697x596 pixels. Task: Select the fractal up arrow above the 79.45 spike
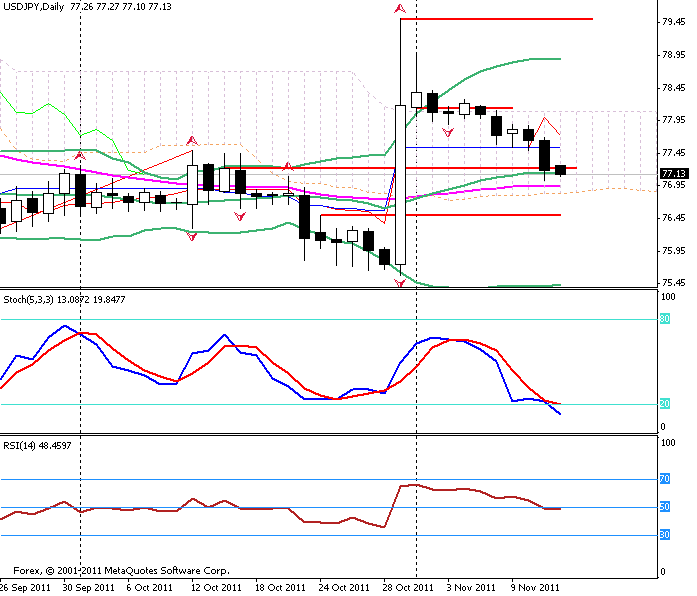click(400, 8)
